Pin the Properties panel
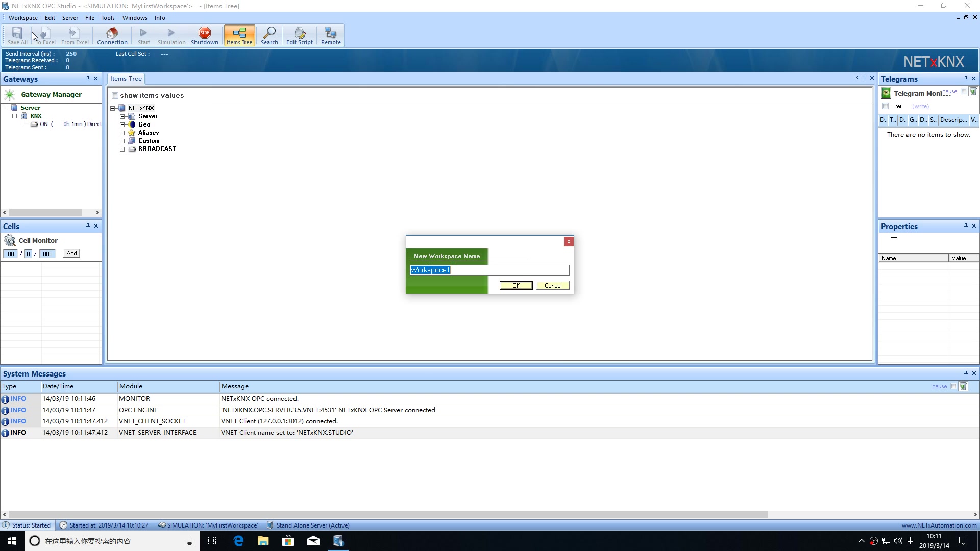The height and width of the screenshot is (551, 980). coord(966,226)
